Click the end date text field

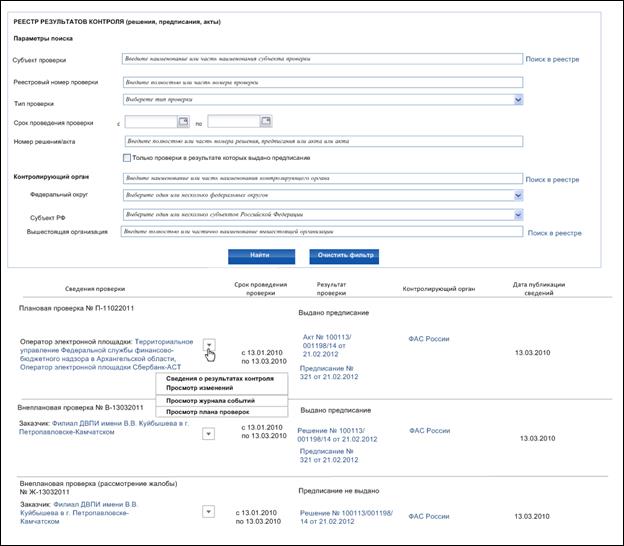[234, 121]
